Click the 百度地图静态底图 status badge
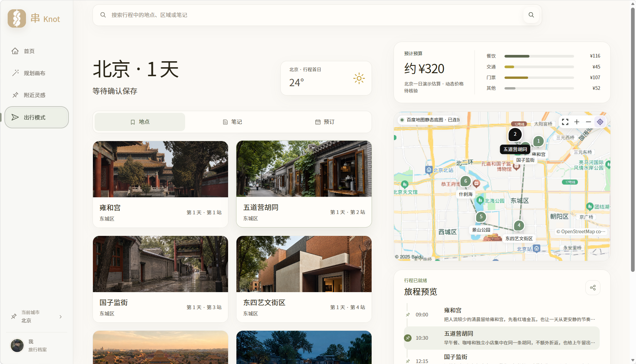 (429, 120)
